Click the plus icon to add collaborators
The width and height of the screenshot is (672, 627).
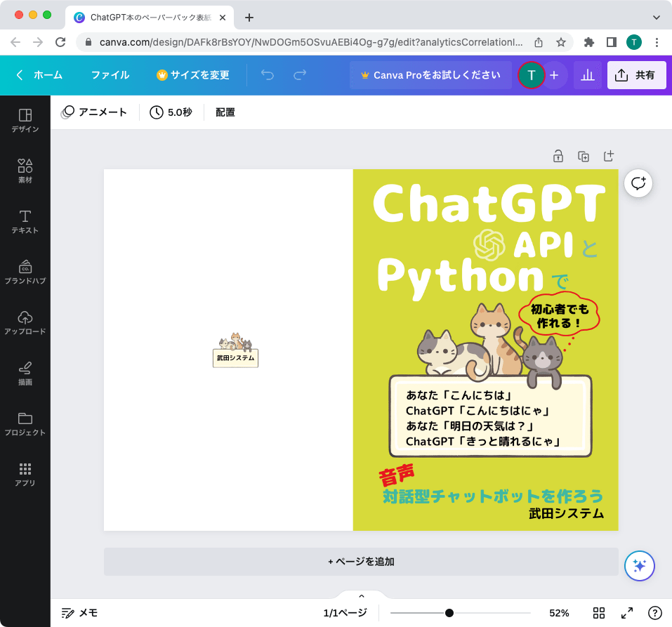coord(554,75)
